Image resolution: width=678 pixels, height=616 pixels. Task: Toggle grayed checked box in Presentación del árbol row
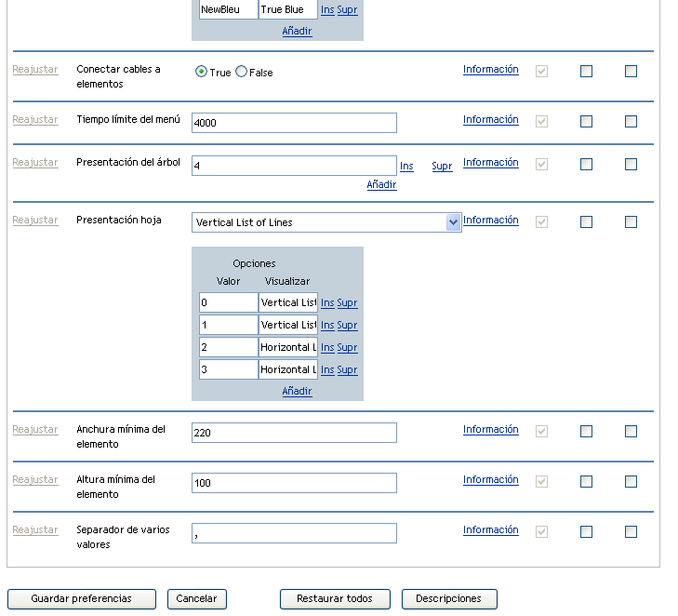click(x=541, y=164)
